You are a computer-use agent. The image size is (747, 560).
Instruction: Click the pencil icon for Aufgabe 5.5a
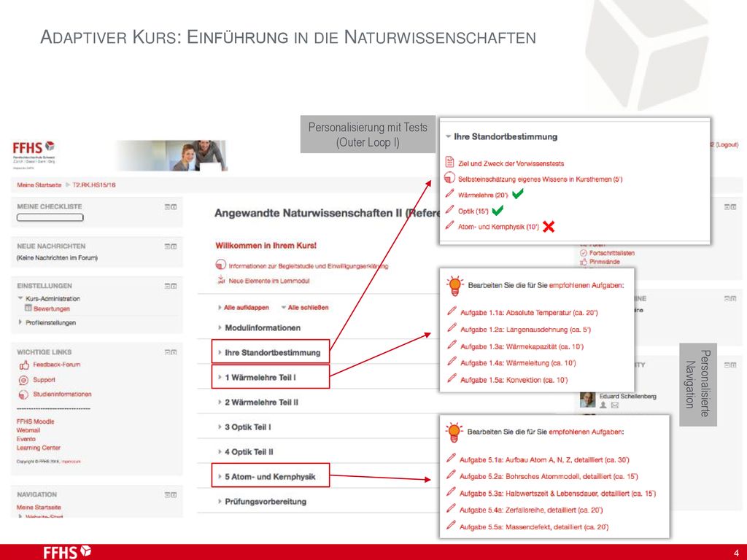point(451,525)
